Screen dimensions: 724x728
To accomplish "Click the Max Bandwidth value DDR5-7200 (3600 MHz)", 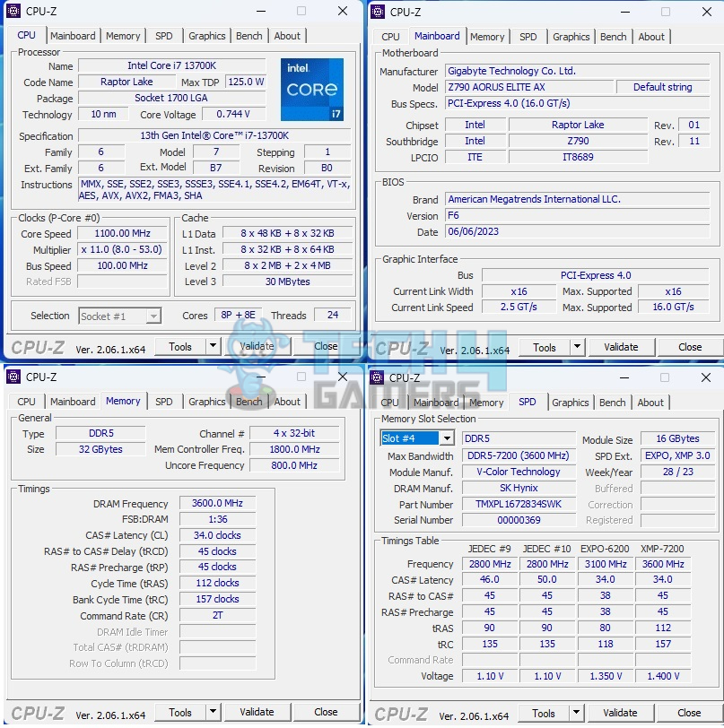I will (x=519, y=455).
